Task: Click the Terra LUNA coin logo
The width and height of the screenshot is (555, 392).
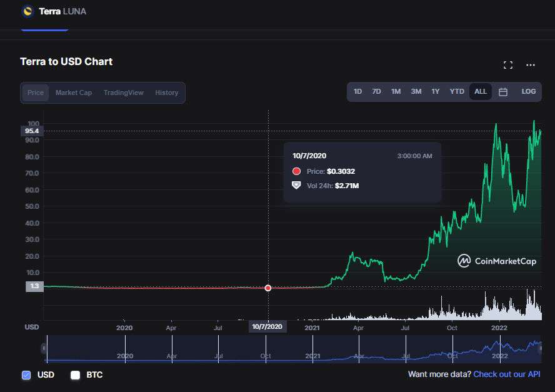Action: [27, 11]
